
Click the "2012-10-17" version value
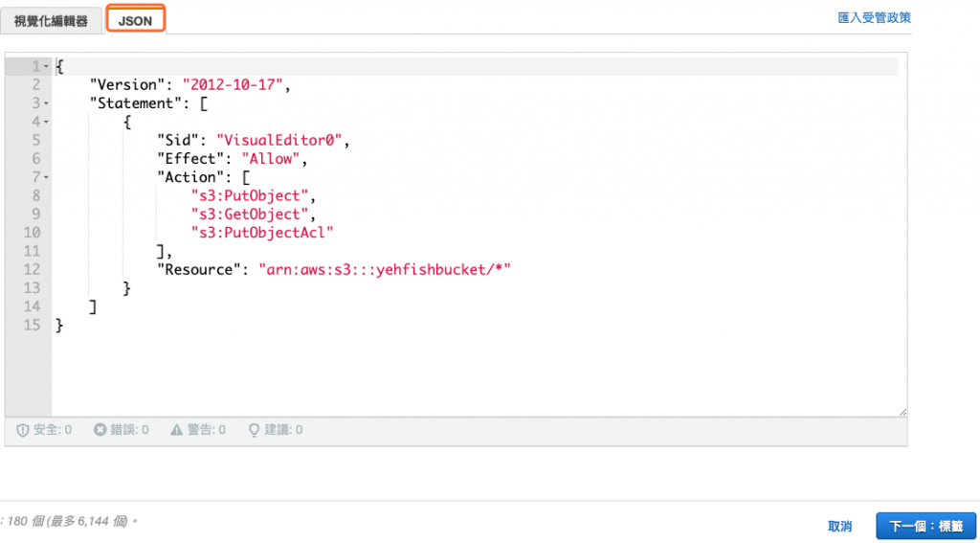(x=234, y=85)
